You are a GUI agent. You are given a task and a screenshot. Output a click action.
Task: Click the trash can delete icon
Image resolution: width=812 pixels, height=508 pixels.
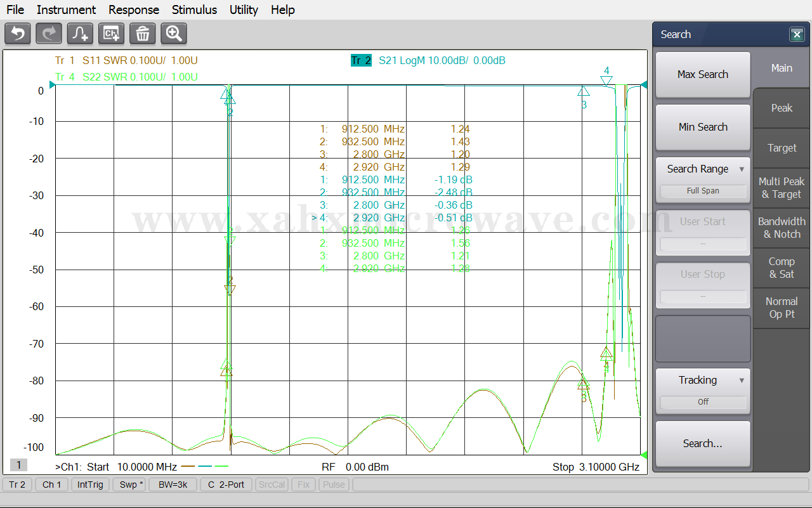(143, 34)
